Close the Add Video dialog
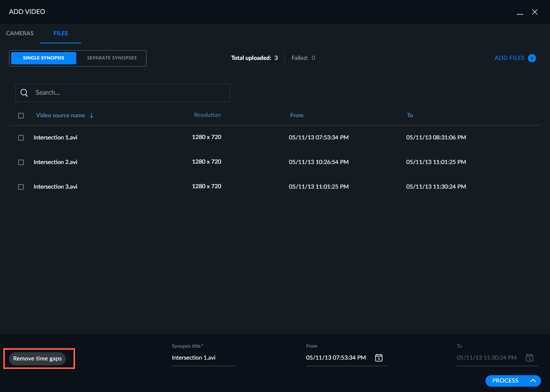Screen dimensions: 550x392 (535, 12)
